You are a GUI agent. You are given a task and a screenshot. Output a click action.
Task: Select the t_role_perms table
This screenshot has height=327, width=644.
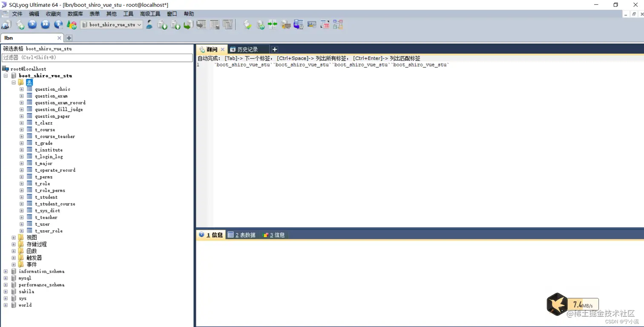[x=50, y=191]
